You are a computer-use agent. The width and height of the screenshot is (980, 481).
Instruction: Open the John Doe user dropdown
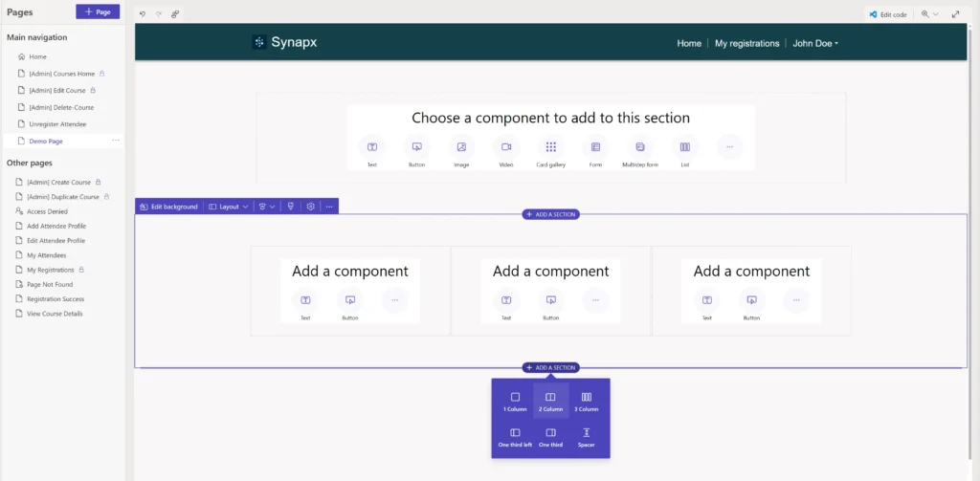point(815,43)
